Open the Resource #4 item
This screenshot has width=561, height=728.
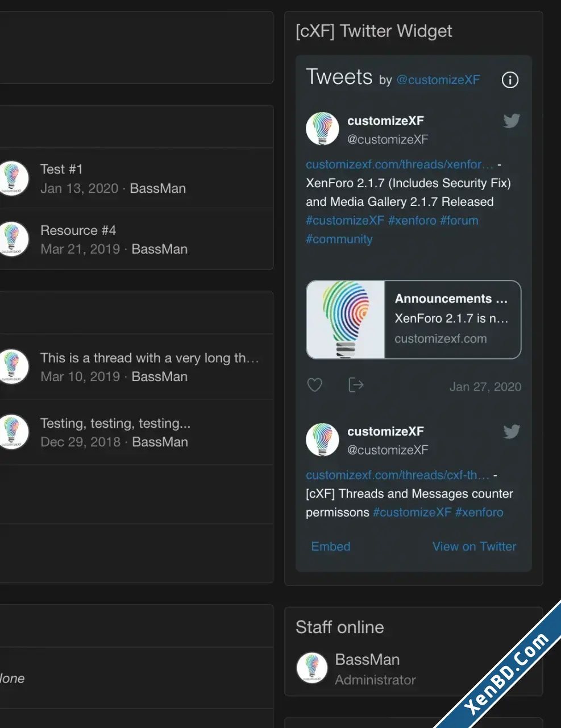coord(78,230)
